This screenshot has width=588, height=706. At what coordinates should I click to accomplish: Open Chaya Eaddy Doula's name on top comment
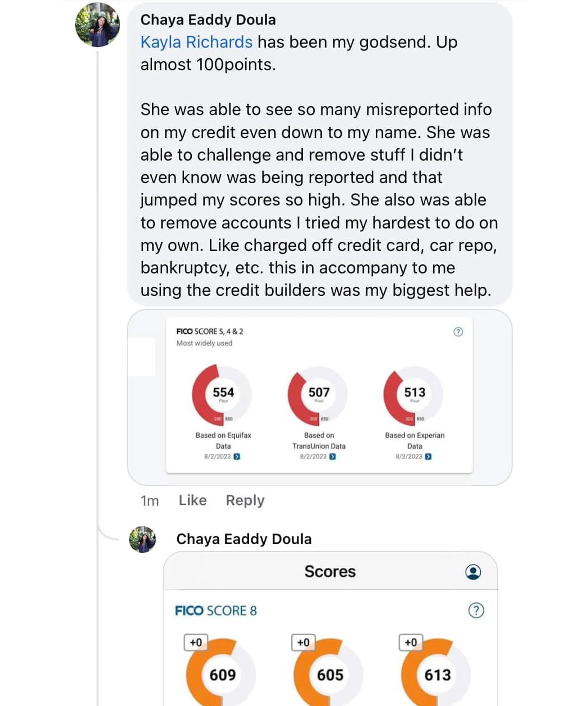pyautogui.click(x=208, y=20)
